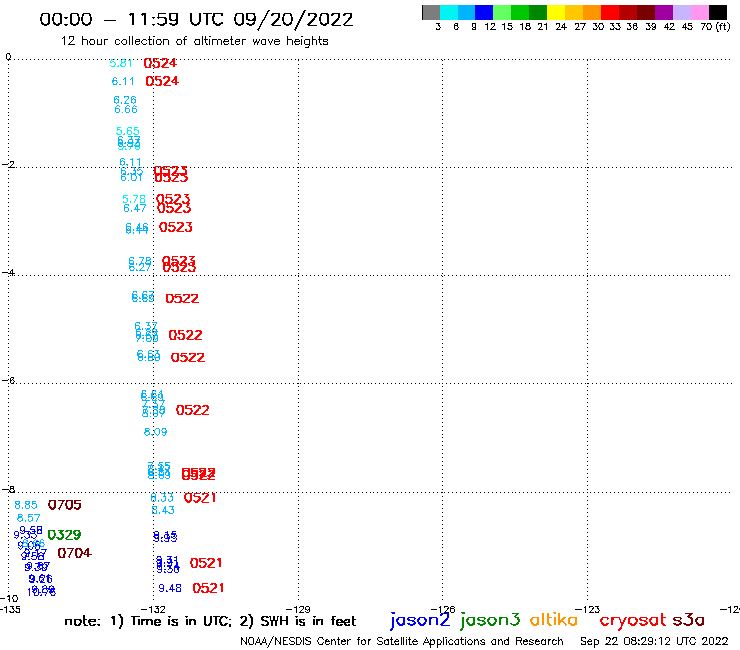Click the '-6' latitude axis label

point(8,380)
